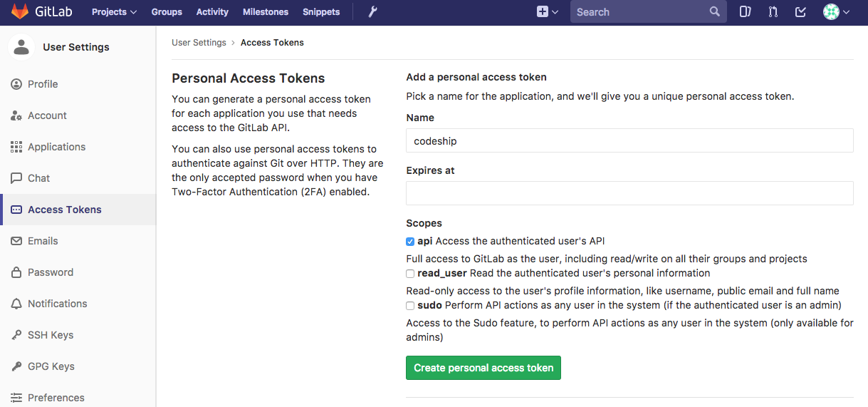Click the Applications grid icon

point(16,147)
